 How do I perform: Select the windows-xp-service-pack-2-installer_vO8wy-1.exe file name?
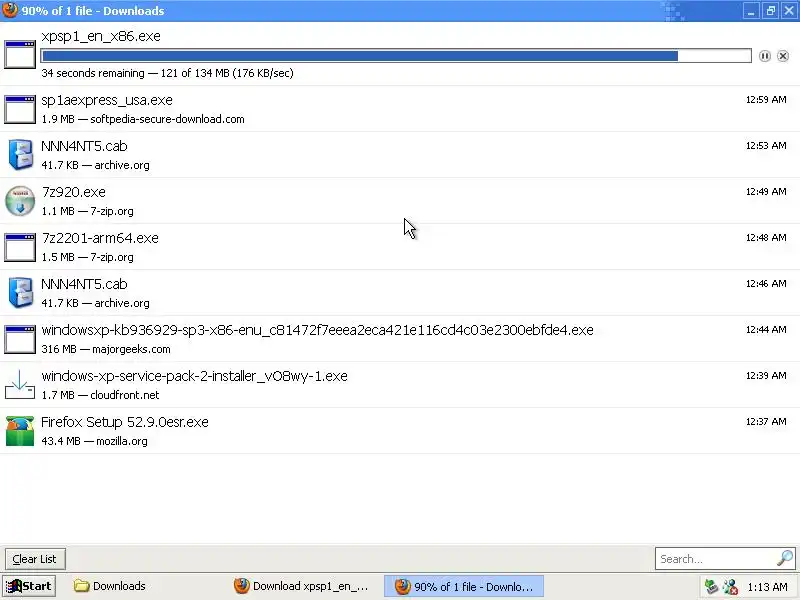click(194, 376)
